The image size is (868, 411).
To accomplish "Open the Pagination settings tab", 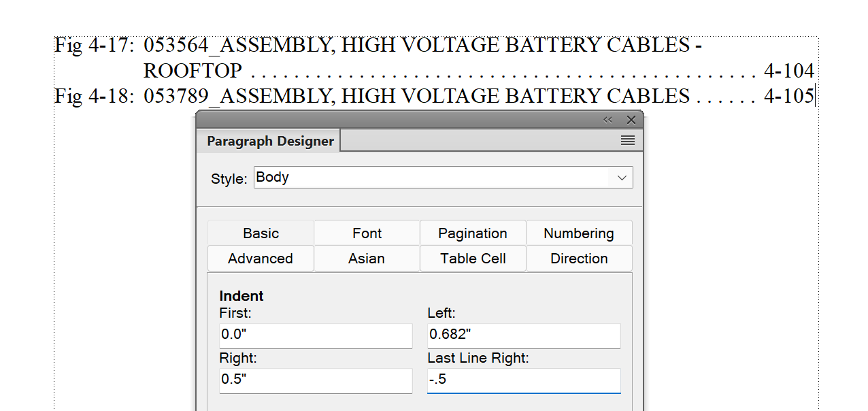I will (472, 233).
